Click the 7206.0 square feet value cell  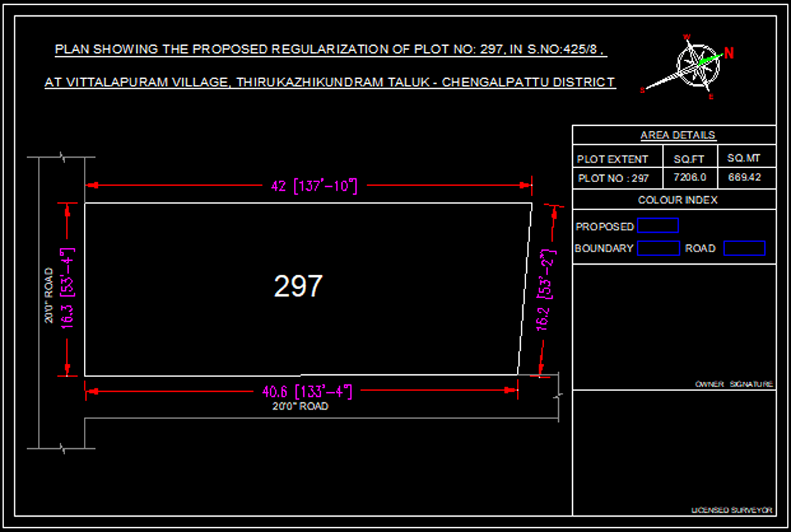689,178
